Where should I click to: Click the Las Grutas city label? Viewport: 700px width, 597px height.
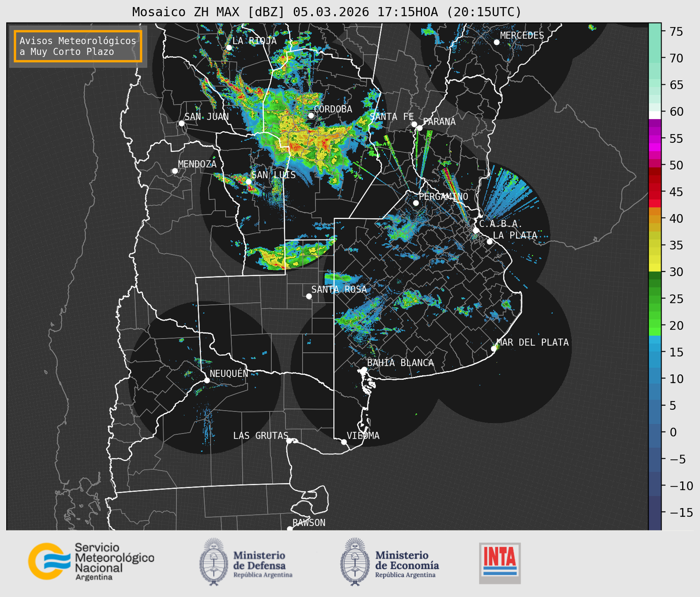tap(260, 436)
